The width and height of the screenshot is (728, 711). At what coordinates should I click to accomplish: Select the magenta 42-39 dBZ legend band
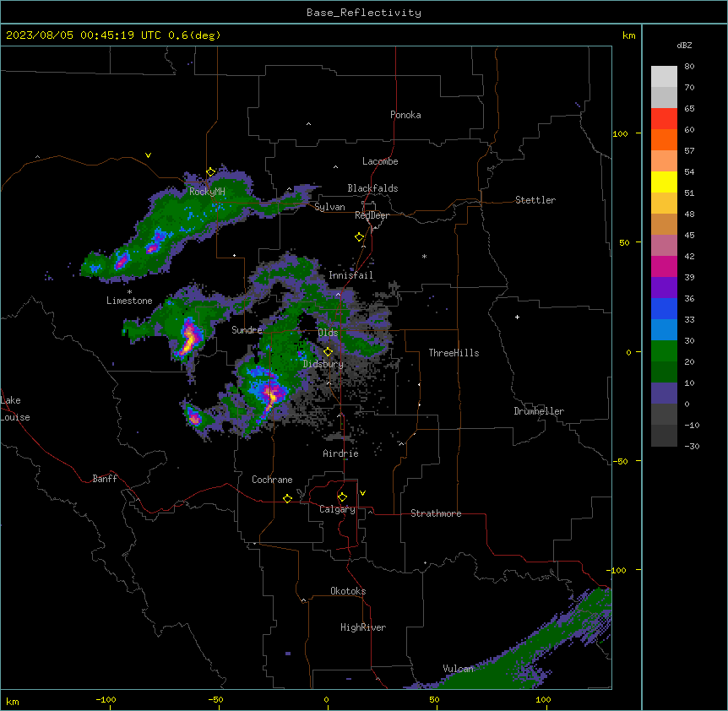pyautogui.click(x=664, y=267)
